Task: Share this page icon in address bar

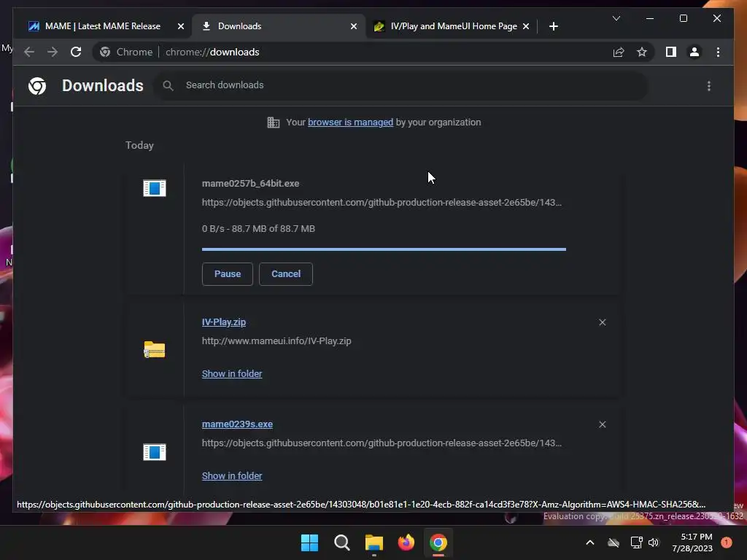Action: [x=619, y=52]
